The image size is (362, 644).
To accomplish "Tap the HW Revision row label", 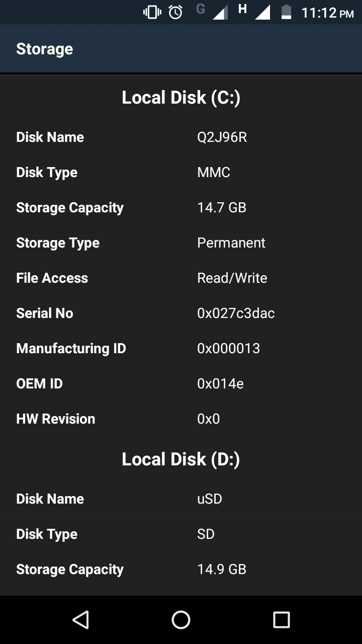I will pos(55,419).
